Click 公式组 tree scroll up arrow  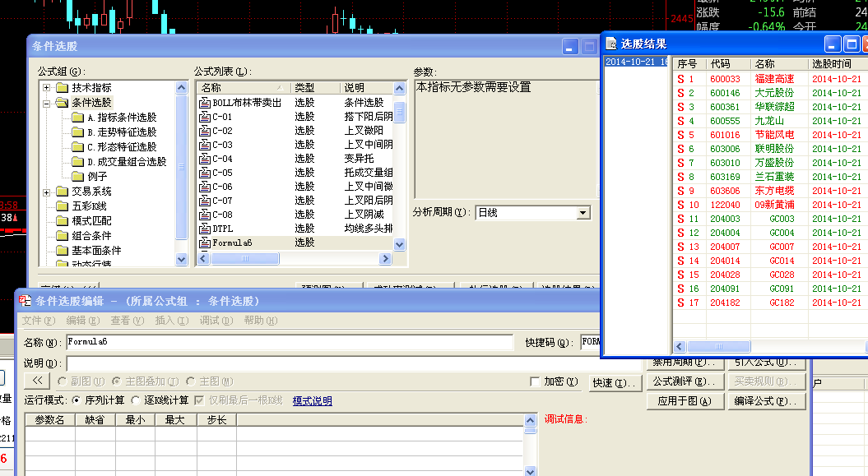click(x=181, y=87)
